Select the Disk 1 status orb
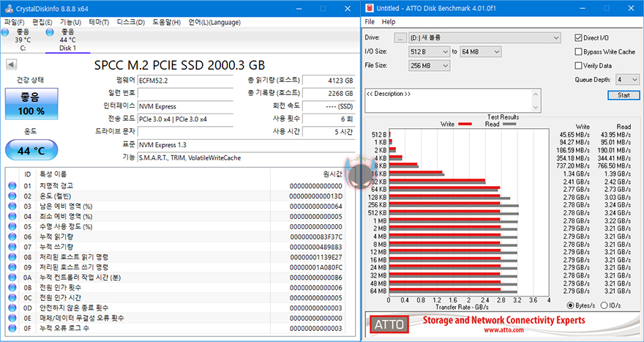This screenshot has height=342, width=644. pos(50,32)
